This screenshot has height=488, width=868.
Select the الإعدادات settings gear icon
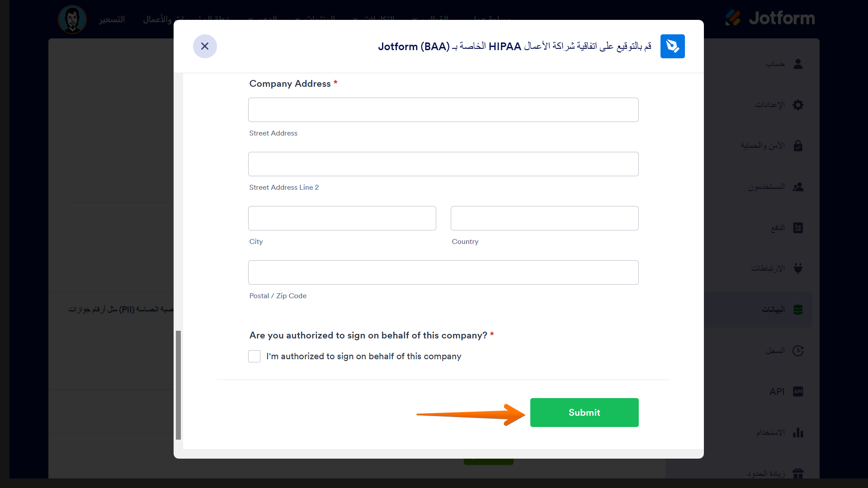pyautogui.click(x=798, y=105)
